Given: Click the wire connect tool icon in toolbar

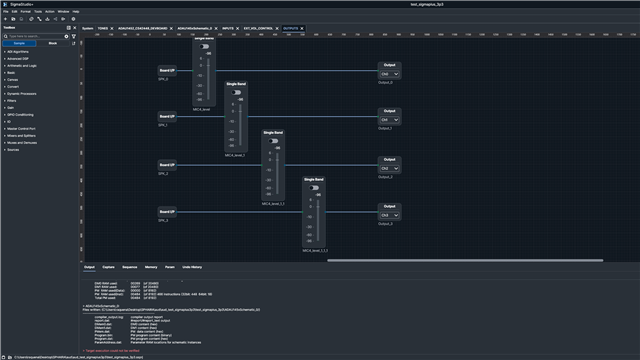Looking at the screenshot, I should pyautogui.click(x=39, y=19).
